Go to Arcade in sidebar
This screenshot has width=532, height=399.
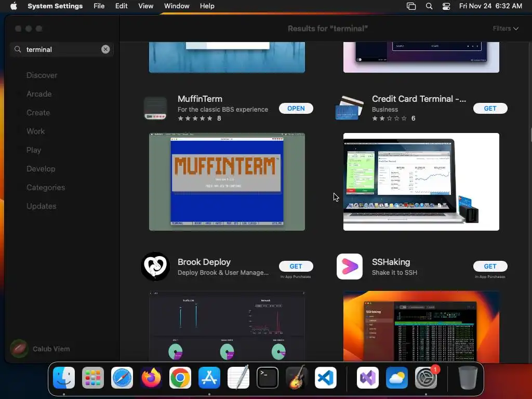coord(39,94)
